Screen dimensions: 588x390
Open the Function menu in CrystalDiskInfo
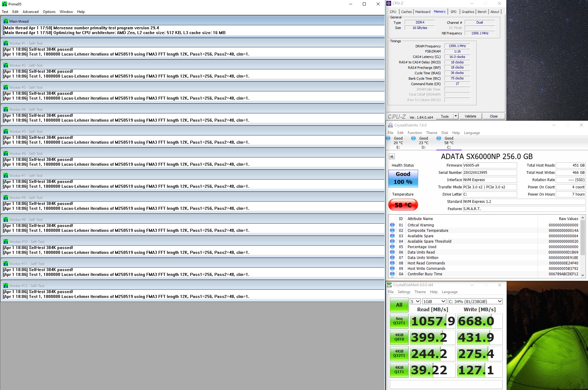(415, 133)
